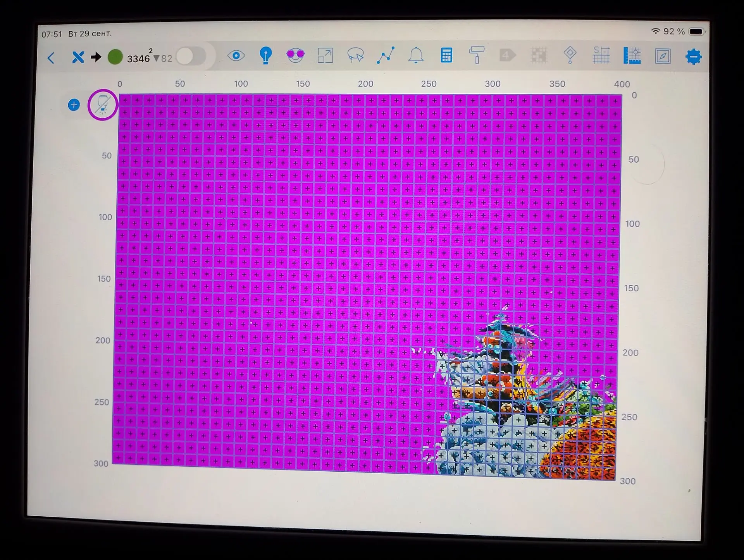Tap the pink glasses smiley icon
Image resolution: width=744 pixels, height=560 pixels.
(295, 56)
